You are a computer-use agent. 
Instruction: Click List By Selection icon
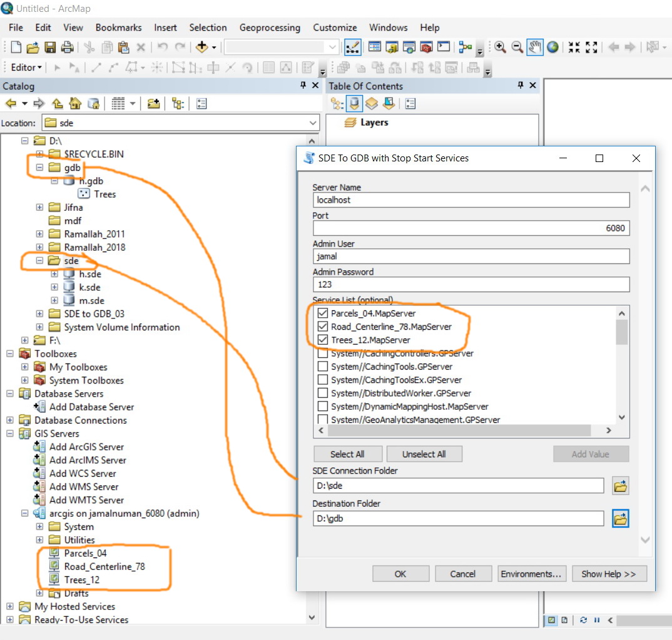pyautogui.click(x=389, y=104)
